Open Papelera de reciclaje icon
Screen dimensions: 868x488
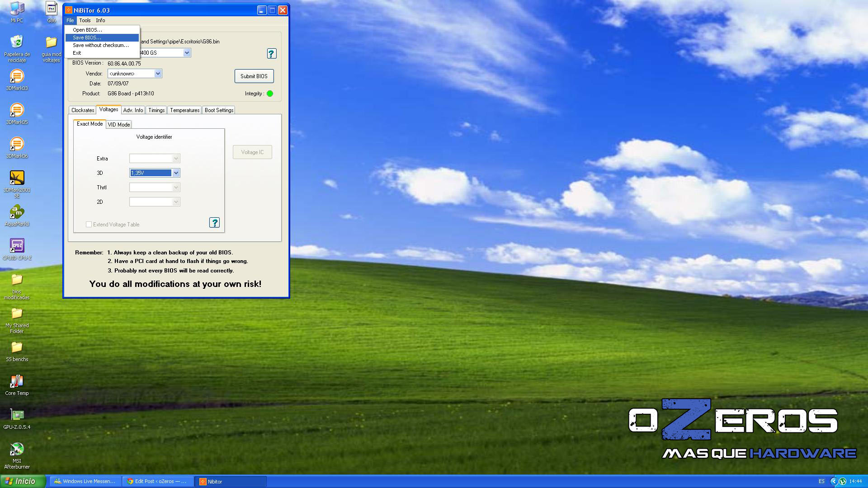[17, 49]
